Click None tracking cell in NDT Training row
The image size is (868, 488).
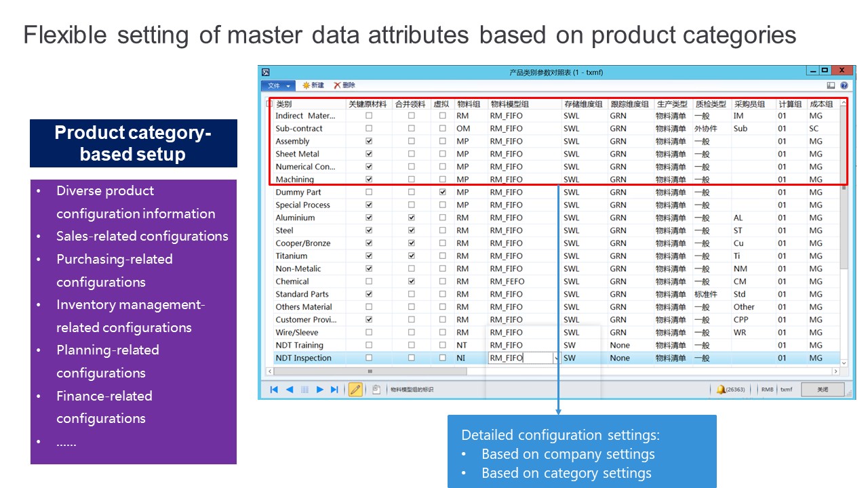tap(631, 345)
